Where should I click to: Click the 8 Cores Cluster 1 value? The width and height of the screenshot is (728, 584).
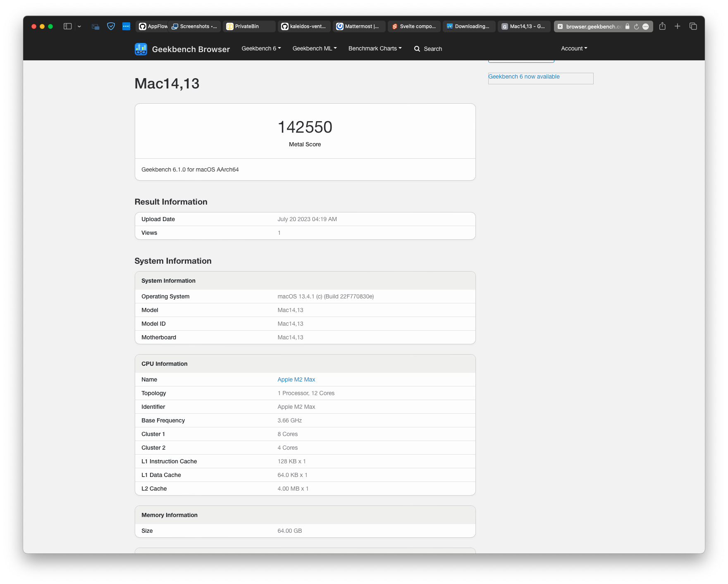(x=288, y=434)
